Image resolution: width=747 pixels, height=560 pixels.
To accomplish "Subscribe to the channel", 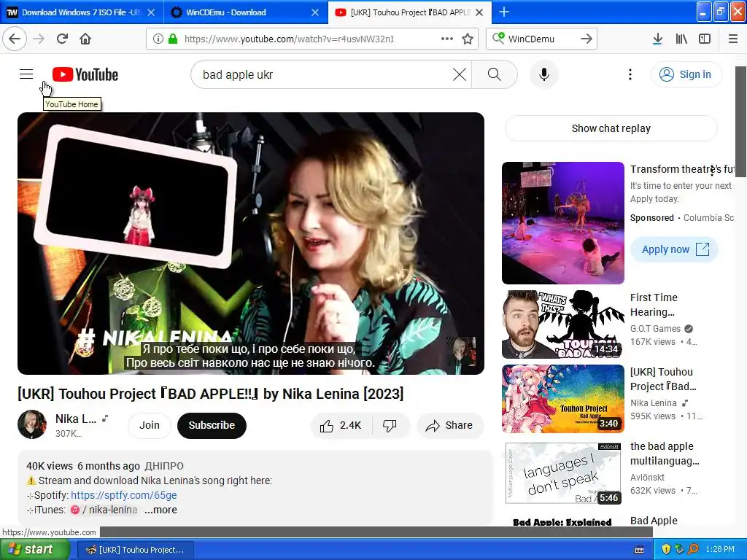I will 212,425.
